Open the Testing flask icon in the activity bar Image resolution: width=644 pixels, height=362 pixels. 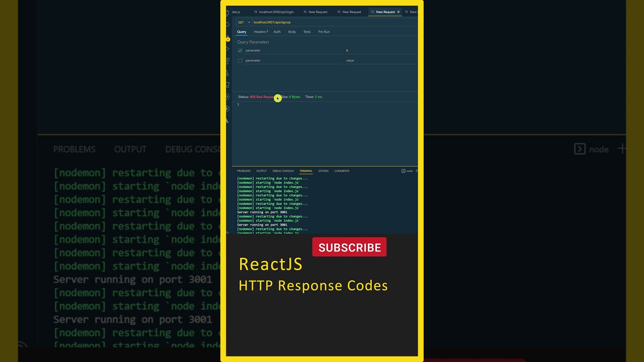[227, 73]
